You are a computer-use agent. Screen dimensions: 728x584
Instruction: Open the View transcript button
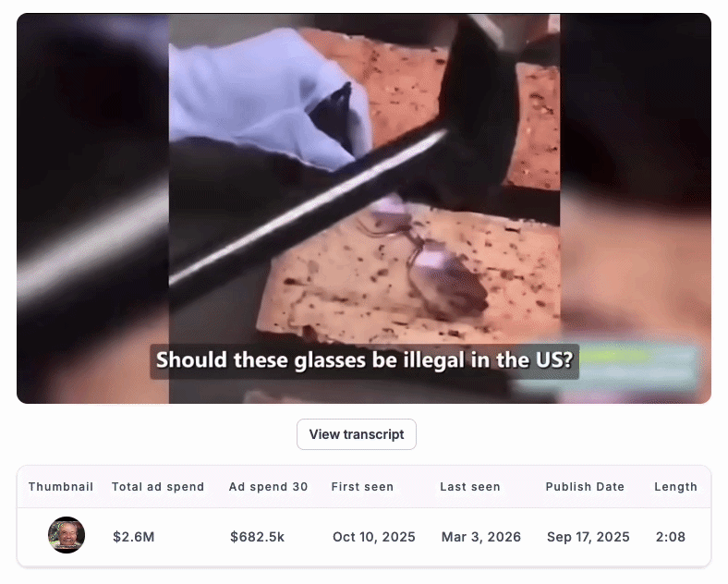coord(356,434)
